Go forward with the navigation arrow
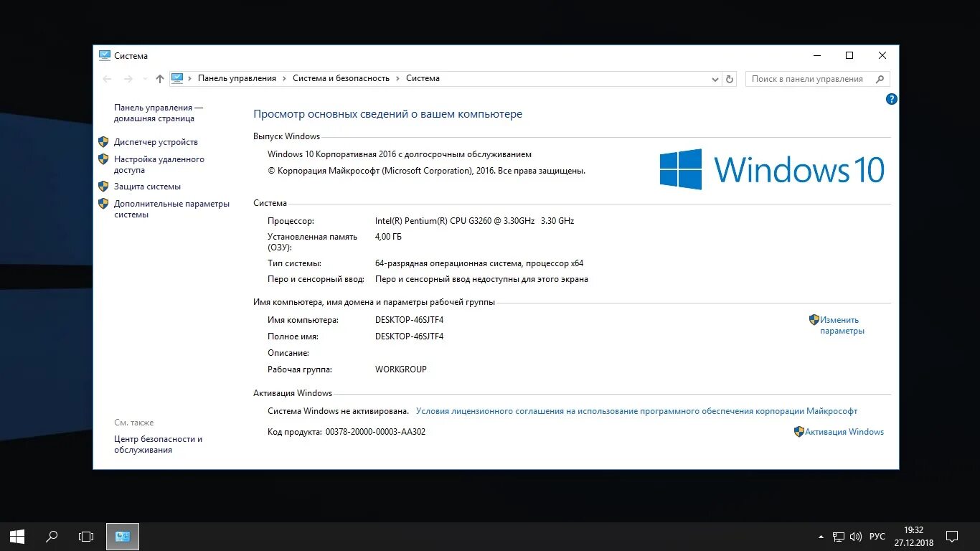The width and height of the screenshot is (980, 551). (x=128, y=79)
